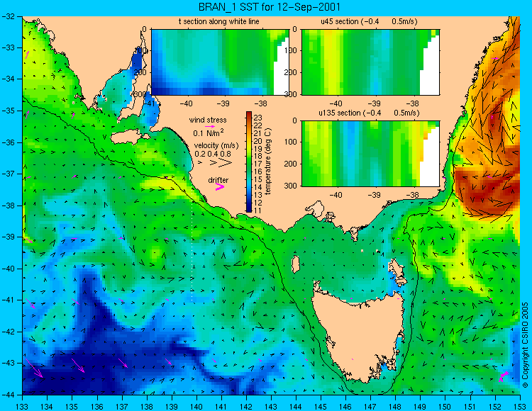Select the 'drifter' legend label
Image resolution: width=532 pixels, height=411 pixels.
point(218,180)
